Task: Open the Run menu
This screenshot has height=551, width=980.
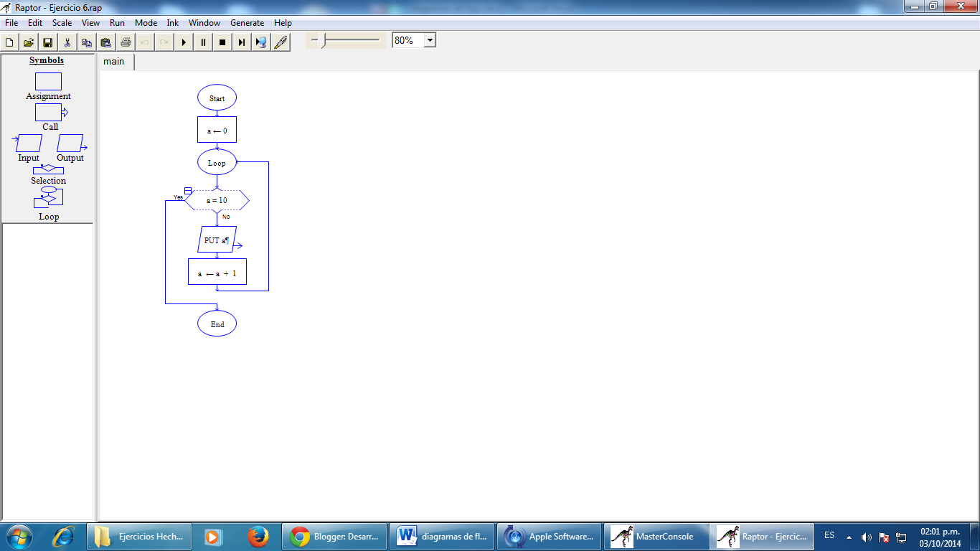Action: pos(116,22)
